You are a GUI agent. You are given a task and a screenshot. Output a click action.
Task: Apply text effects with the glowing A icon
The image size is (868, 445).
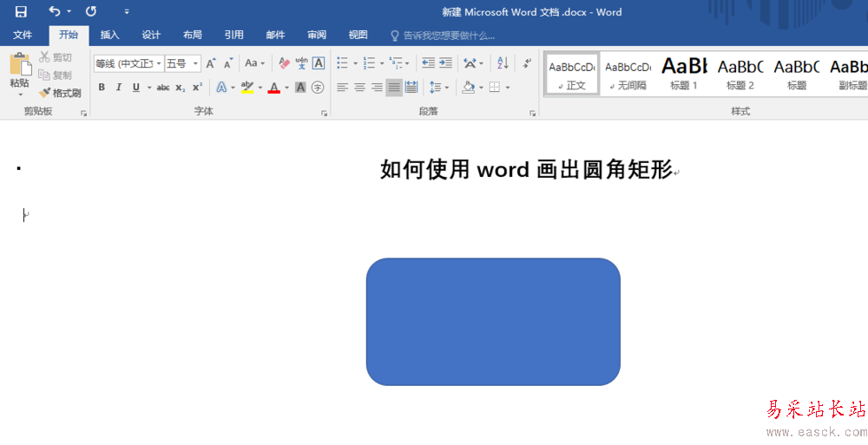click(221, 88)
